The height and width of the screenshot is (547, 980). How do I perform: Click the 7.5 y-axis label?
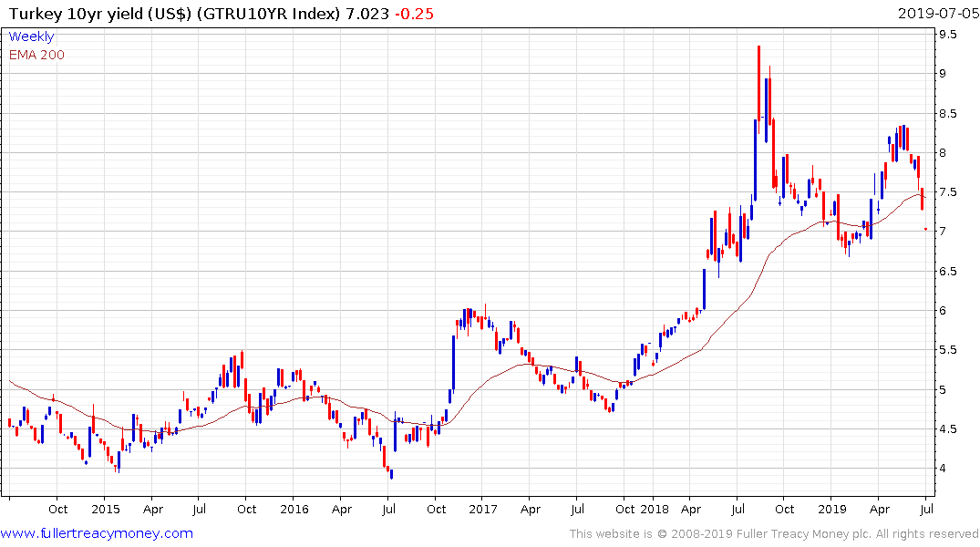947,192
